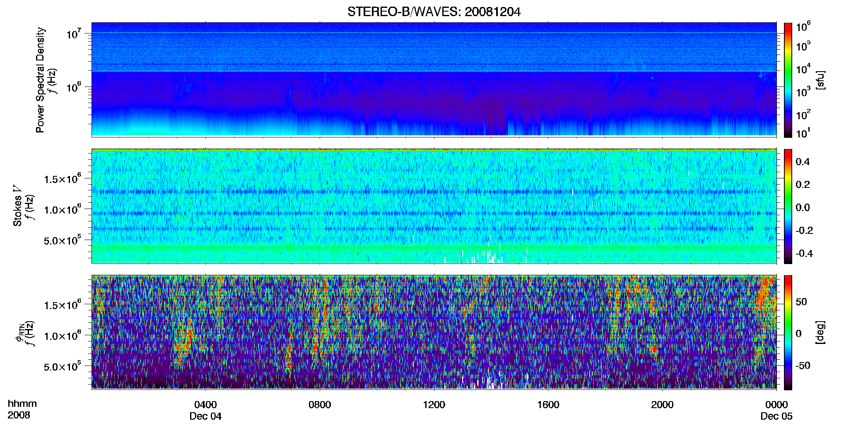Click the 0.0 label on Stokes V colorbar

click(x=803, y=207)
